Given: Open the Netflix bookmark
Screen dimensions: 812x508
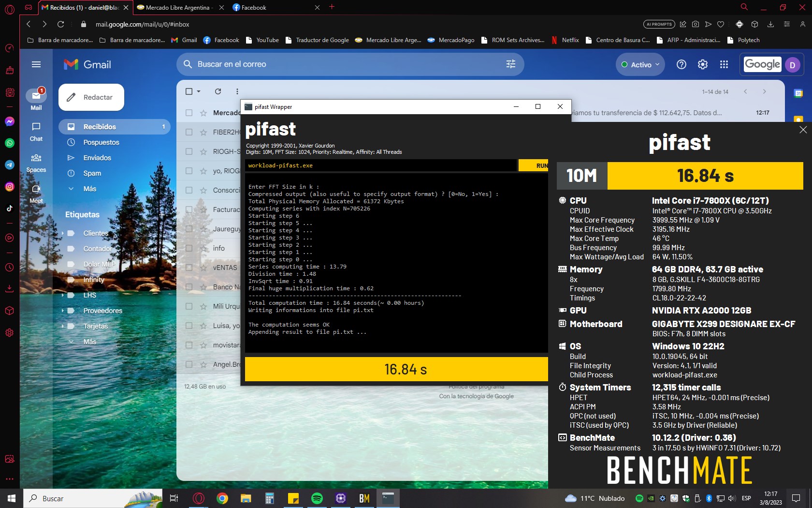Looking at the screenshot, I should click(x=565, y=40).
